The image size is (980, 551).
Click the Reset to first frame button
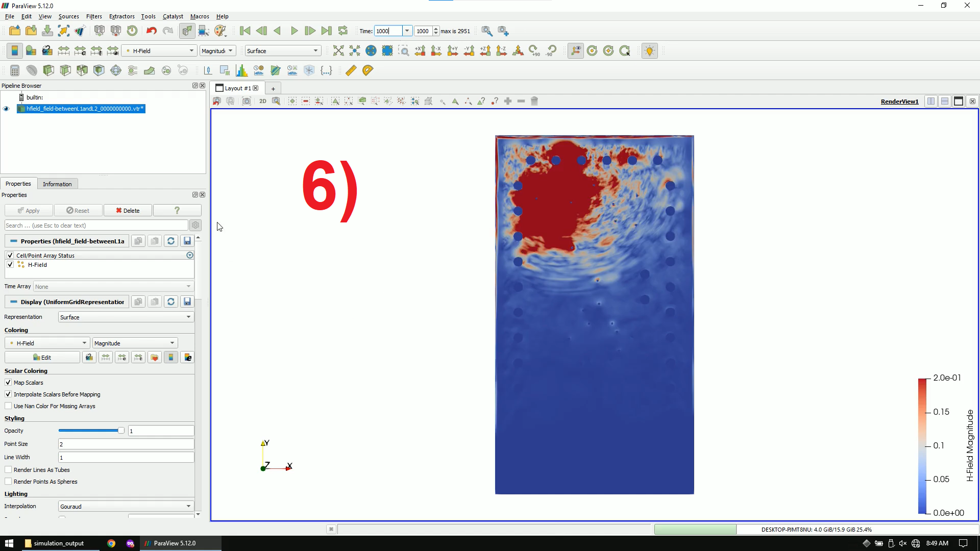[245, 31]
